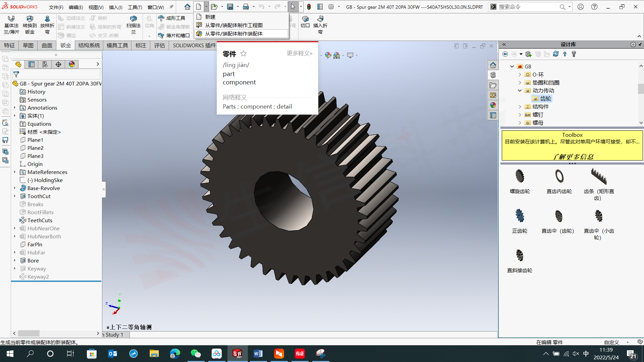Click the 齿轮 folder in the library tree
The height and width of the screenshot is (362, 644).
pyautogui.click(x=542, y=99)
